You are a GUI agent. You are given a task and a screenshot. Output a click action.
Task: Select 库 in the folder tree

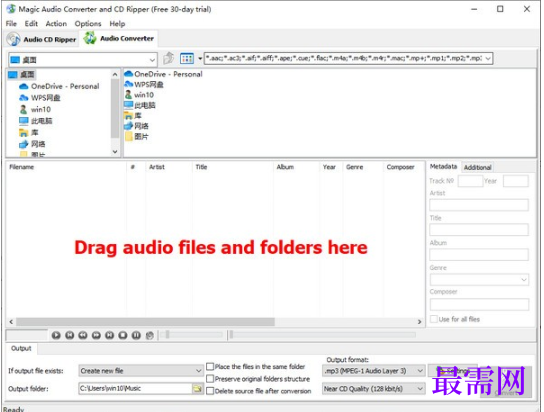click(x=29, y=132)
